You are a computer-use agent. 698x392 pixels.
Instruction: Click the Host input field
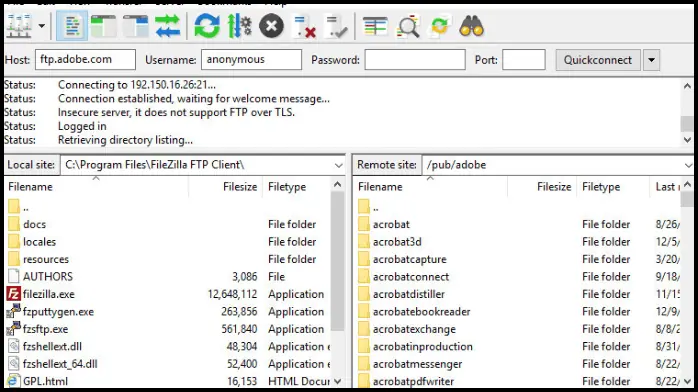(x=85, y=60)
